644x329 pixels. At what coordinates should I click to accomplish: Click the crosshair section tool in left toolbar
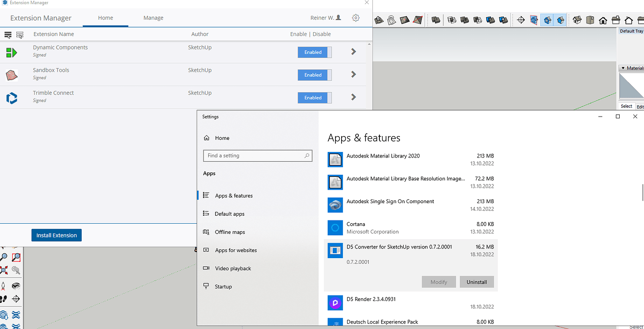point(16,299)
